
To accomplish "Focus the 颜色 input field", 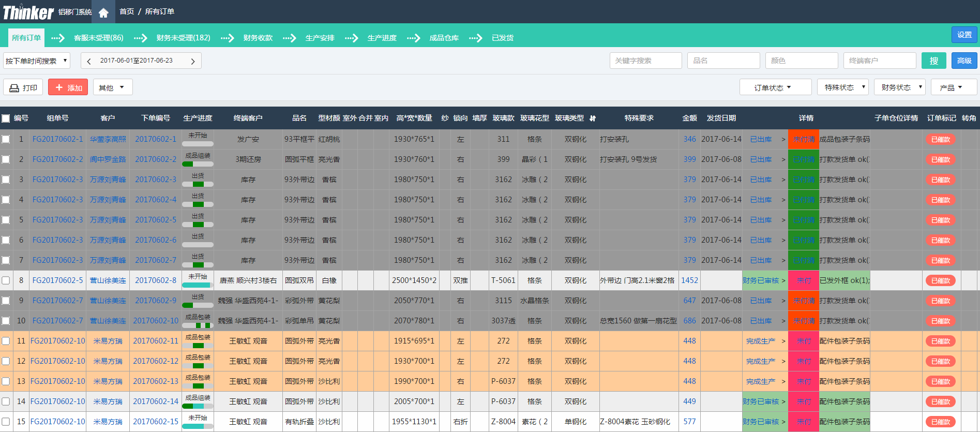I will [802, 61].
